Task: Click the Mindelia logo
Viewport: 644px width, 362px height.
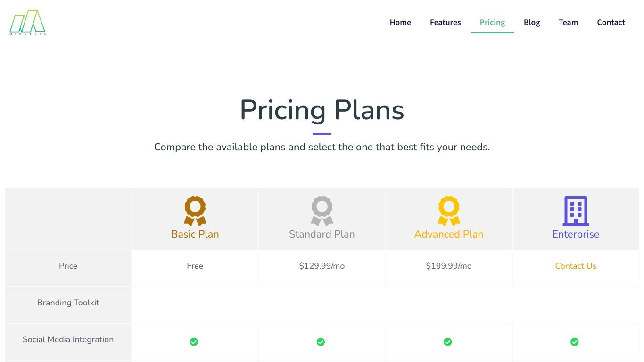Action: click(28, 23)
